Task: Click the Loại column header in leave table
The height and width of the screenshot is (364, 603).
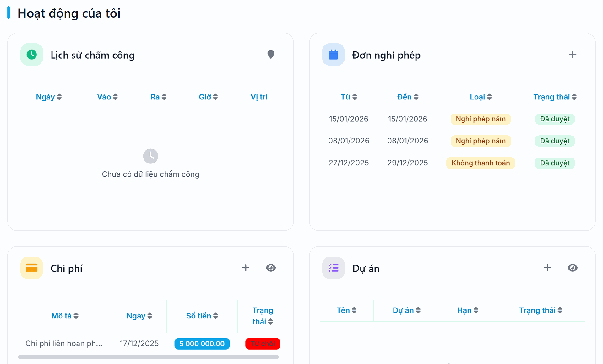Action: point(481,97)
